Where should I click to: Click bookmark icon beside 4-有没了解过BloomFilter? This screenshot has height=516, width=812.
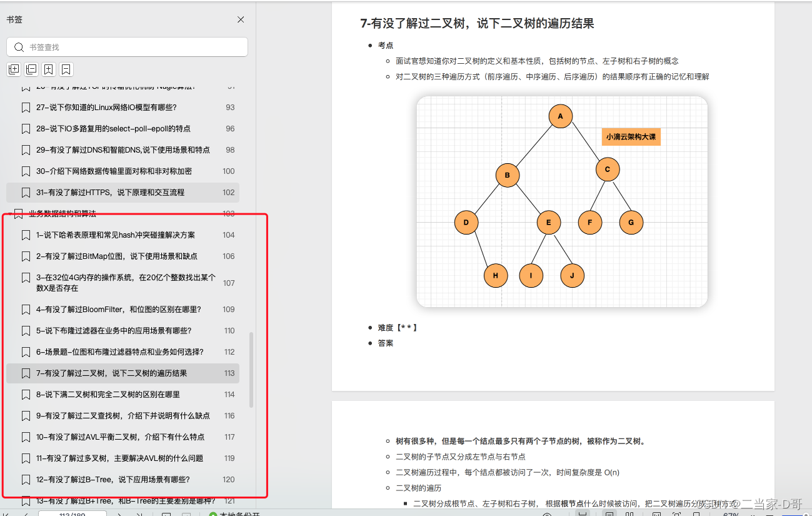point(26,310)
